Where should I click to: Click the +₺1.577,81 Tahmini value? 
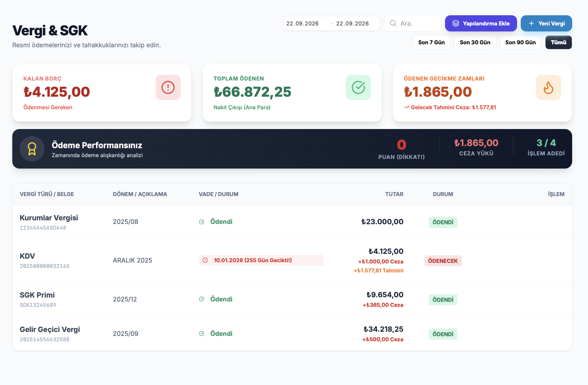(x=378, y=271)
